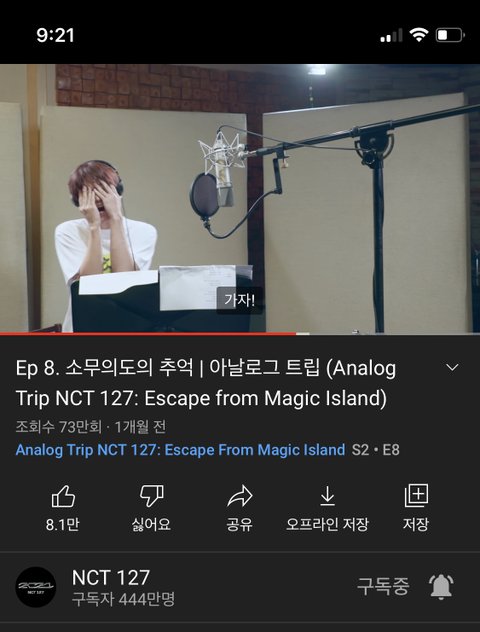Tap the 8.1만 like count label
Viewport: 480px width, 632px height.
62,524
